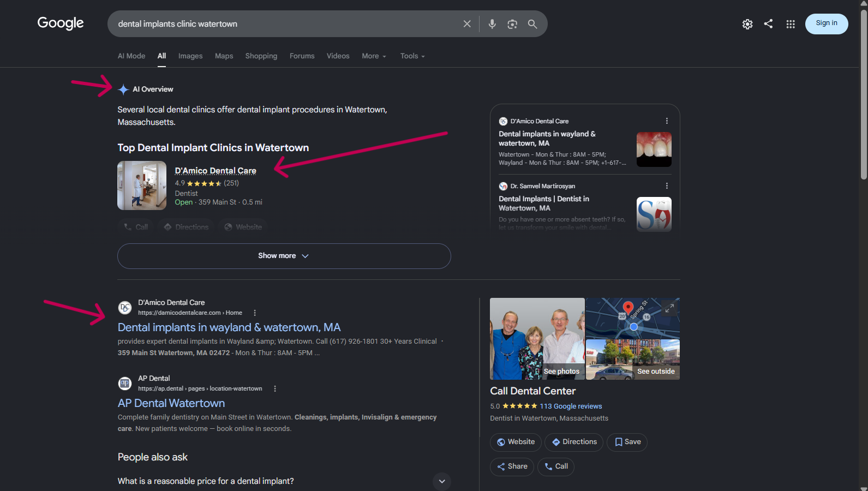Click the Google logo
Image resolution: width=868 pixels, height=491 pixels.
[x=61, y=23]
